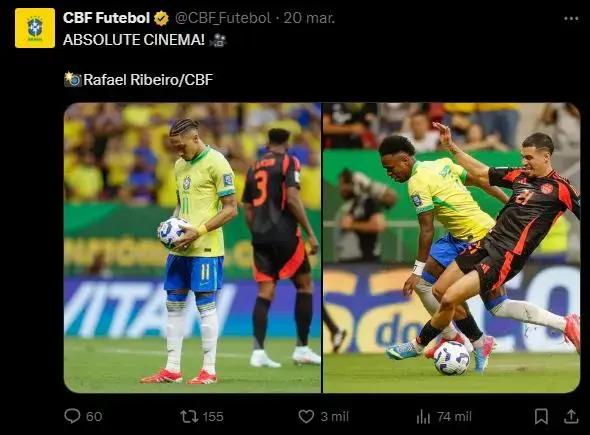Click the repost count of 155
590x435 pixels.
coord(213,417)
